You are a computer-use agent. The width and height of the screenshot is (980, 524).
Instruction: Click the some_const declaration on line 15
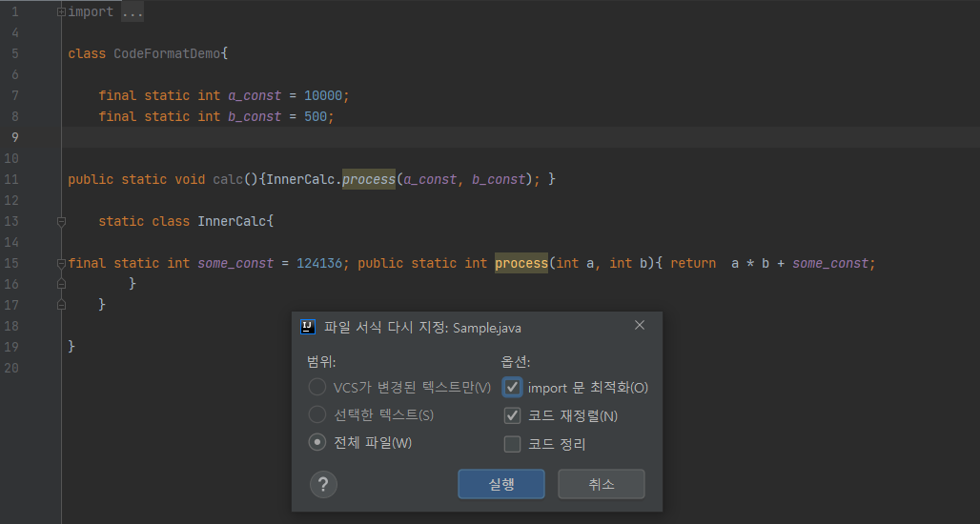235,263
